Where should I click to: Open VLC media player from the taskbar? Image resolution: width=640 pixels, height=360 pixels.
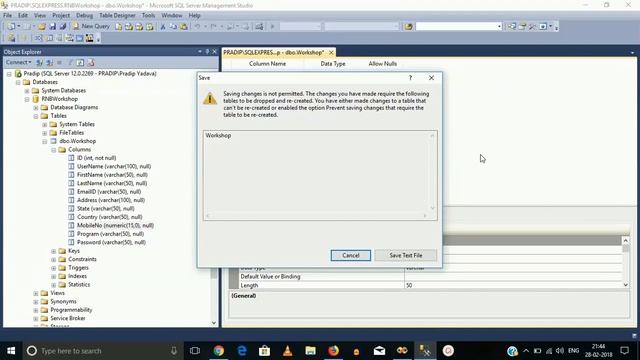pos(287,351)
